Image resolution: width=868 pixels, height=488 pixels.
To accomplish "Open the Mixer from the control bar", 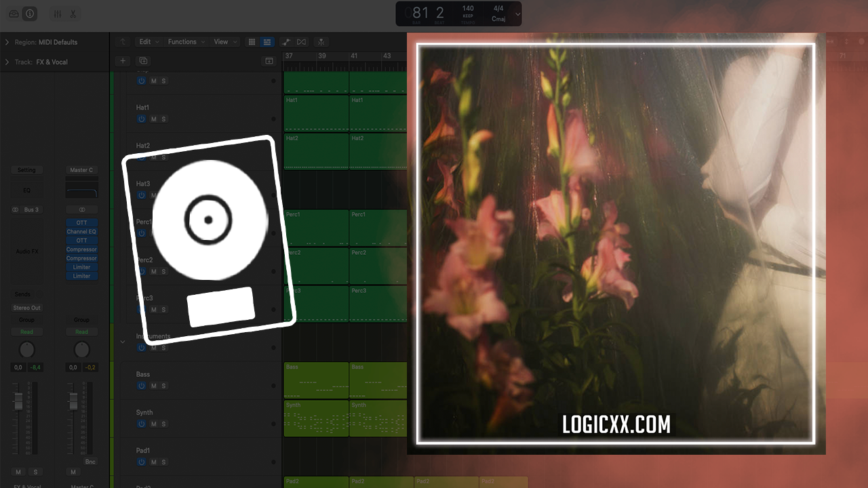I will click(x=57, y=14).
